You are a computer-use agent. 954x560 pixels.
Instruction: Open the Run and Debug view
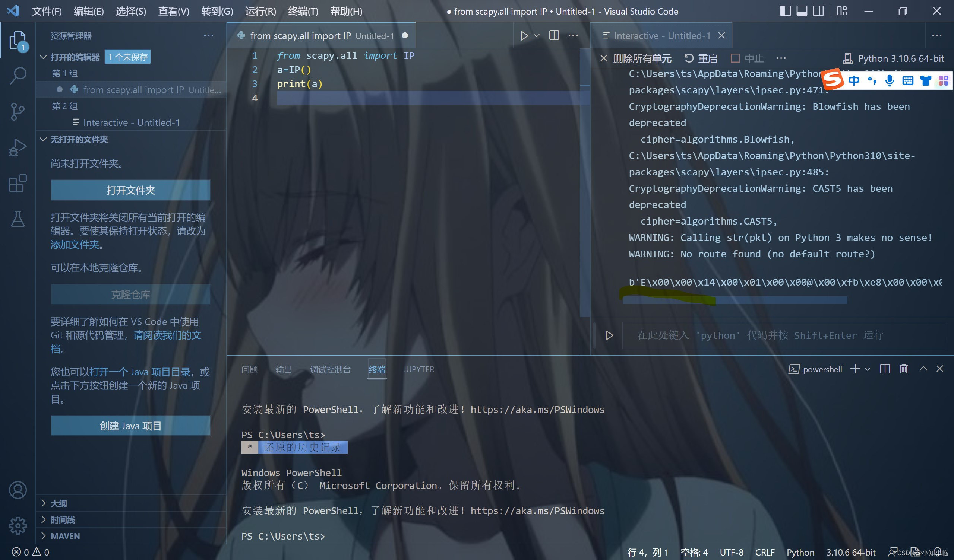18,147
